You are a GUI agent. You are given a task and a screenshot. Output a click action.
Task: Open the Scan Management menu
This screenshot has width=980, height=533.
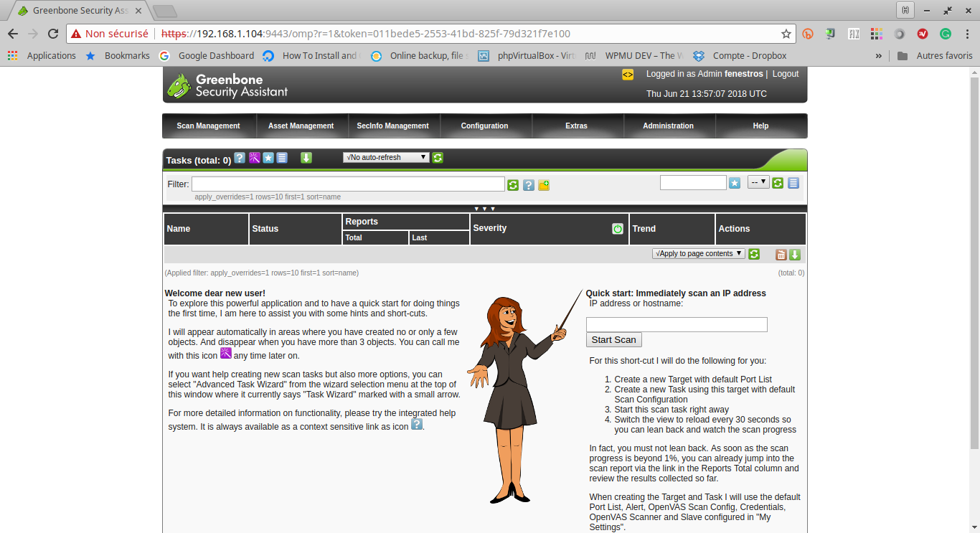coord(208,126)
